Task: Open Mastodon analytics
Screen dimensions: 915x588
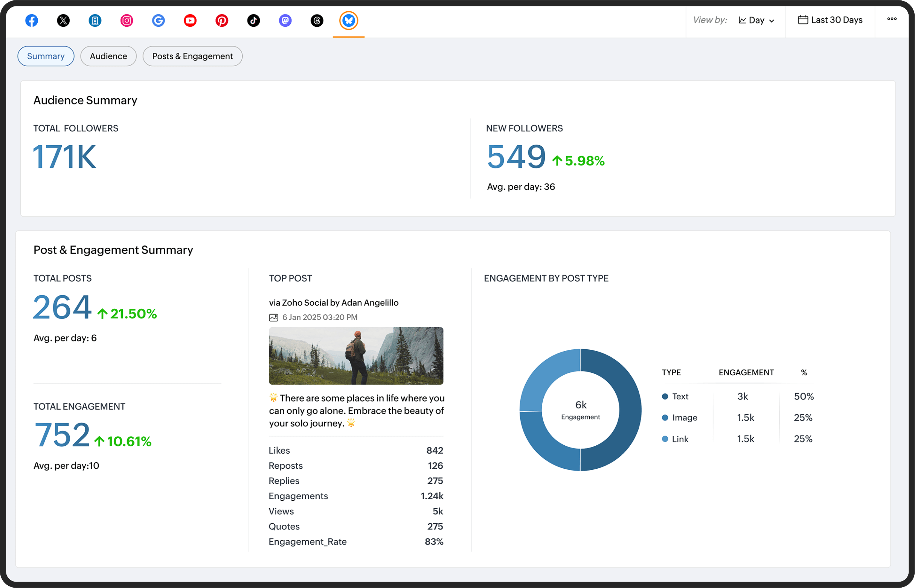Action: 285,21
